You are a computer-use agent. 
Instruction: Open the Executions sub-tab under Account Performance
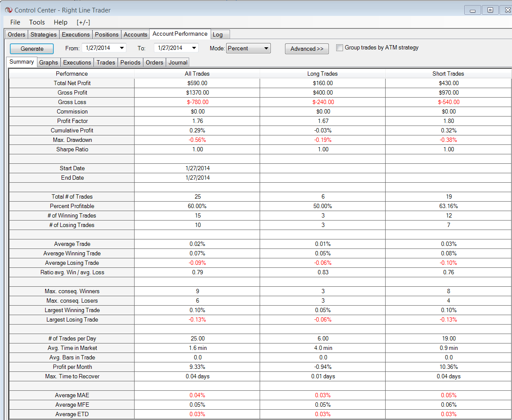point(77,62)
